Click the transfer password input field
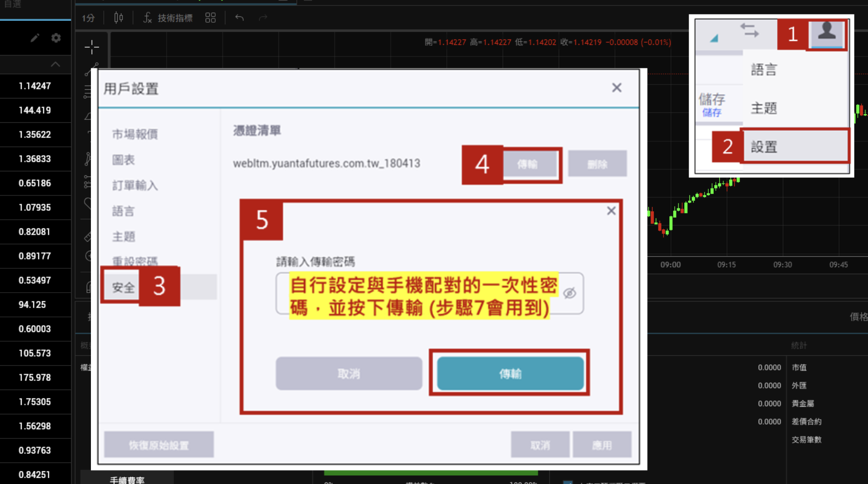Image resolution: width=868 pixels, height=484 pixels. pyautogui.click(x=429, y=293)
